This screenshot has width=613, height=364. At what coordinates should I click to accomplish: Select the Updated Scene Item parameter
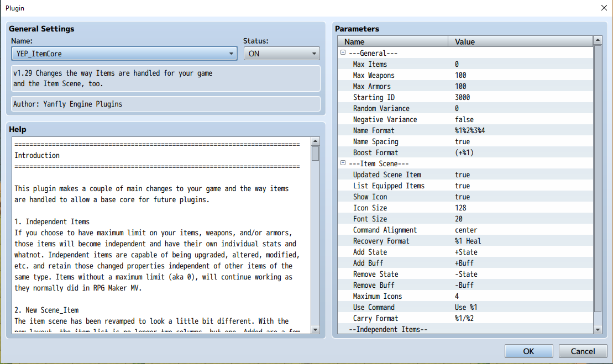tap(465, 175)
